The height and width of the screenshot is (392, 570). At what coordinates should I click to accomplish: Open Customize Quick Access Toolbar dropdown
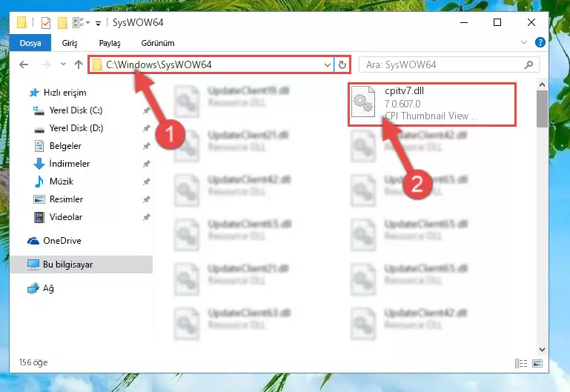coord(98,24)
